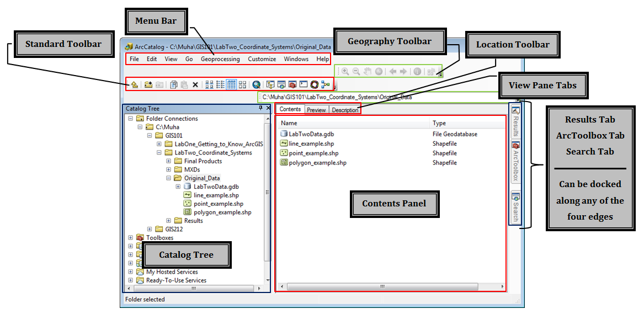The width and height of the screenshot is (644, 314).
Task: Toggle auto-hide pin on Catalog Tree
Action: tap(260, 108)
